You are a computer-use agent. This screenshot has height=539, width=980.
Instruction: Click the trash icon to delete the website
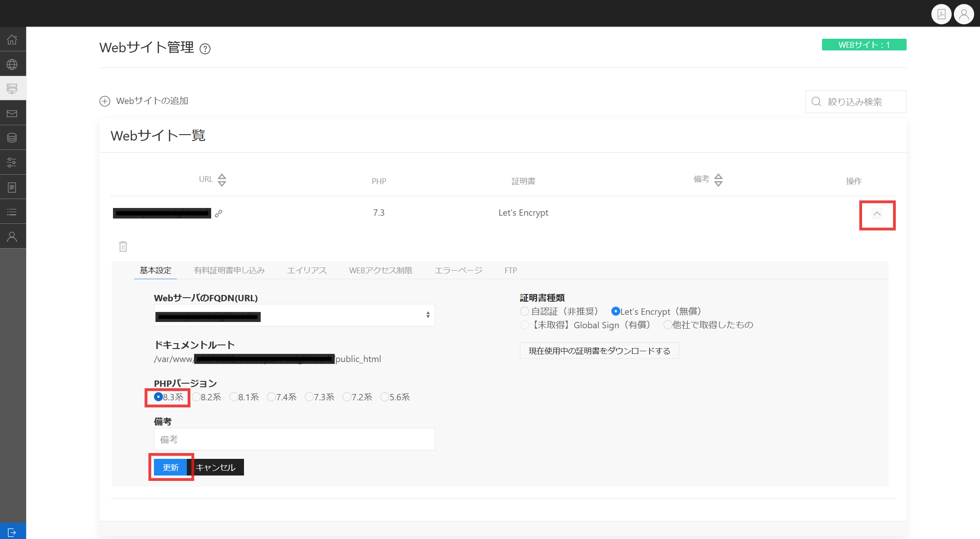123,246
